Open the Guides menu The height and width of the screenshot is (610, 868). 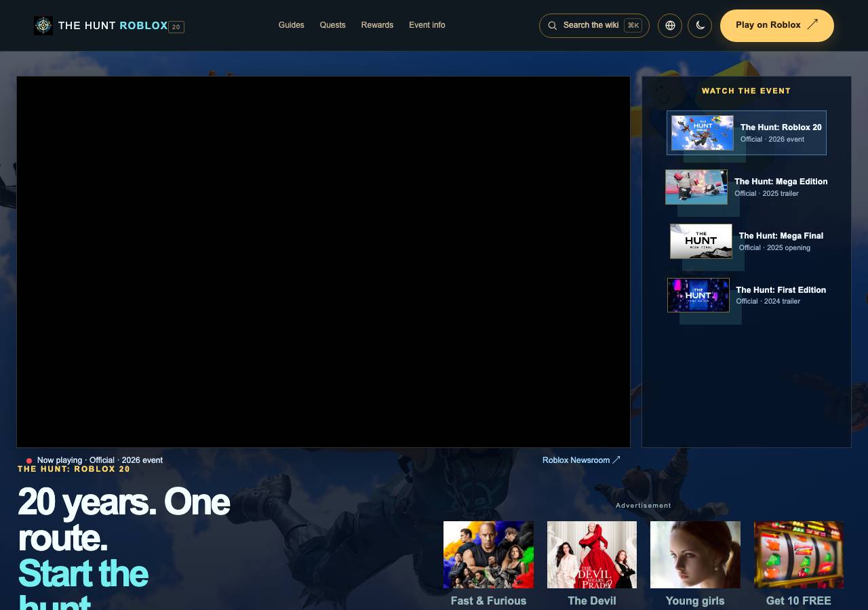click(292, 25)
